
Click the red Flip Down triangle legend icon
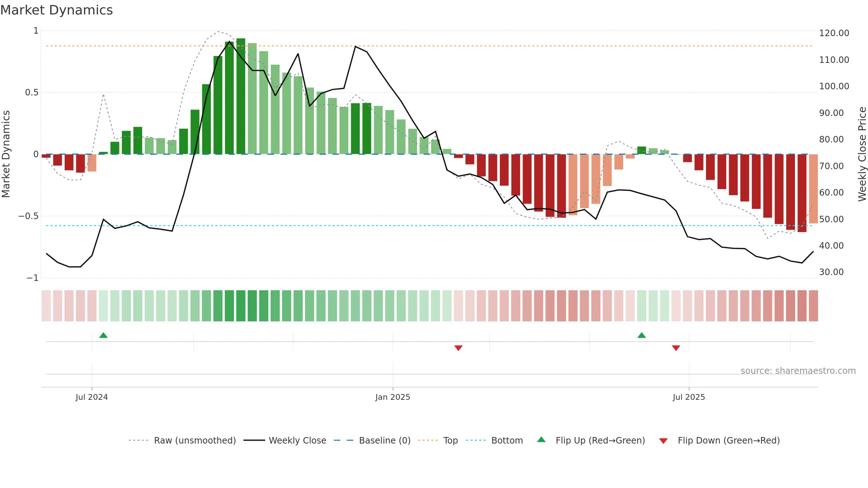663,441
